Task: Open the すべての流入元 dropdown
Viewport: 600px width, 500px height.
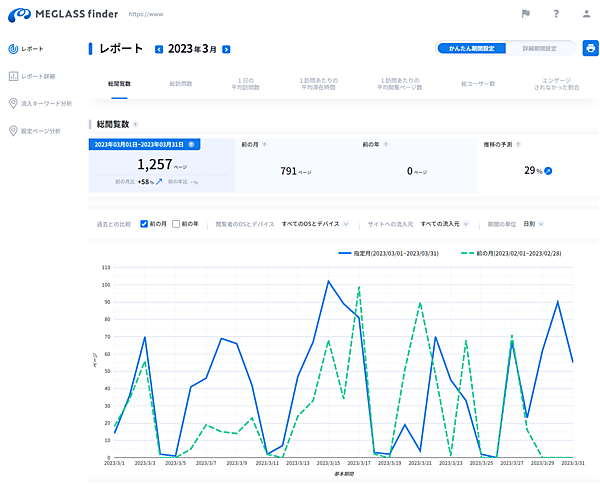Action: [444, 224]
